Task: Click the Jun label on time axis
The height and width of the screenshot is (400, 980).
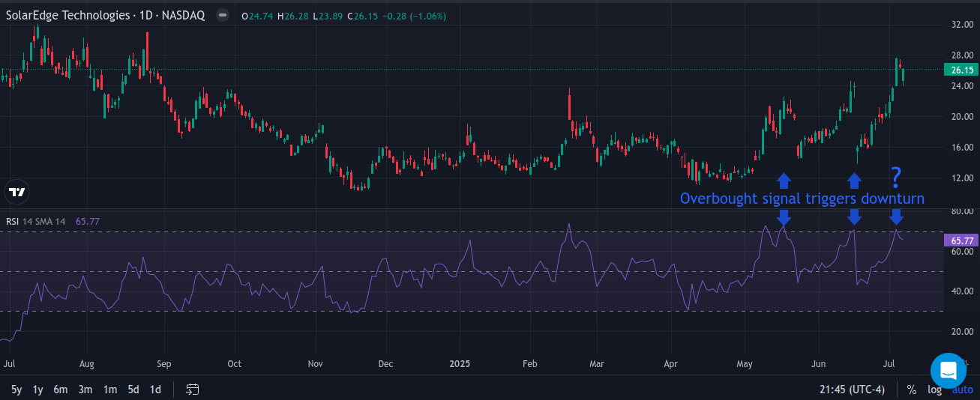Action: (819, 364)
